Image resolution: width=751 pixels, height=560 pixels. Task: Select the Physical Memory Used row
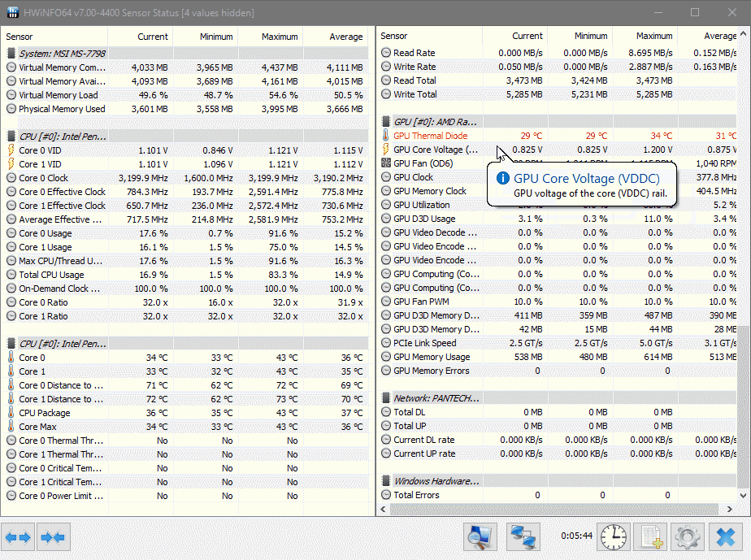(184, 109)
